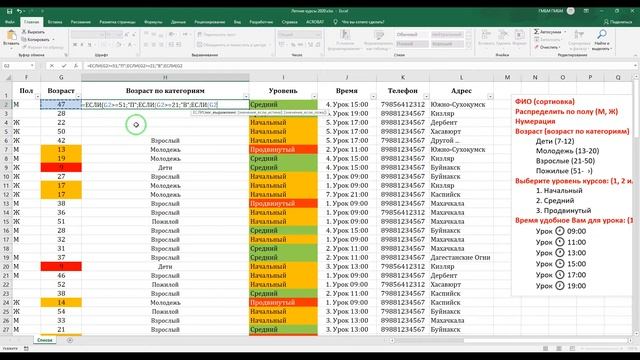Confirm the formula with the checkmark
The height and width of the screenshot is (360, 640).
click(x=64, y=66)
